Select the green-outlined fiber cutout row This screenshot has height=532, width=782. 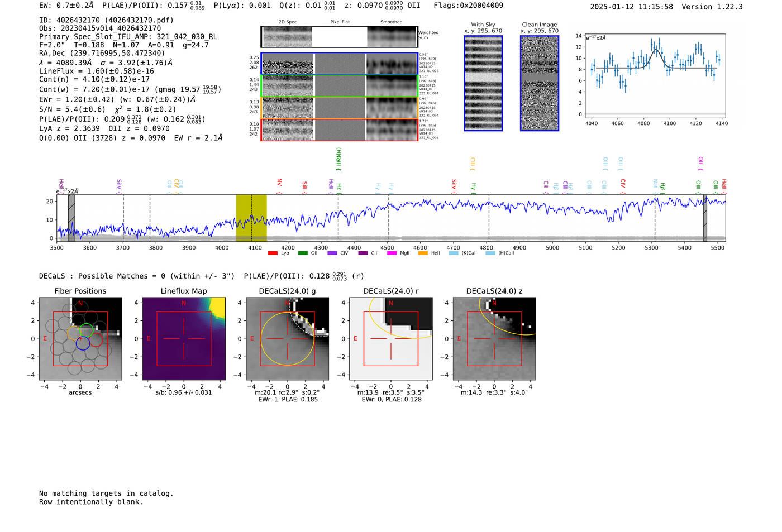tap(340, 86)
